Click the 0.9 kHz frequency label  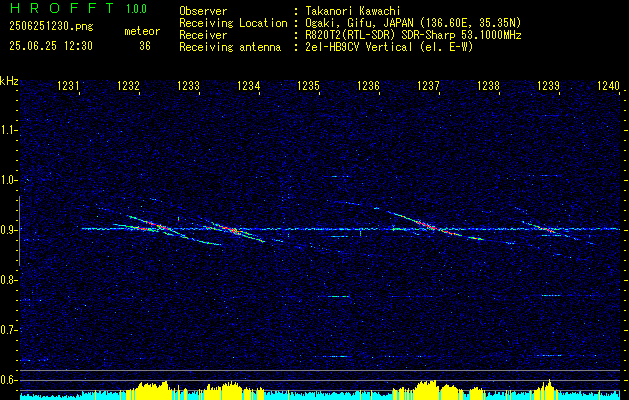coord(8,230)
